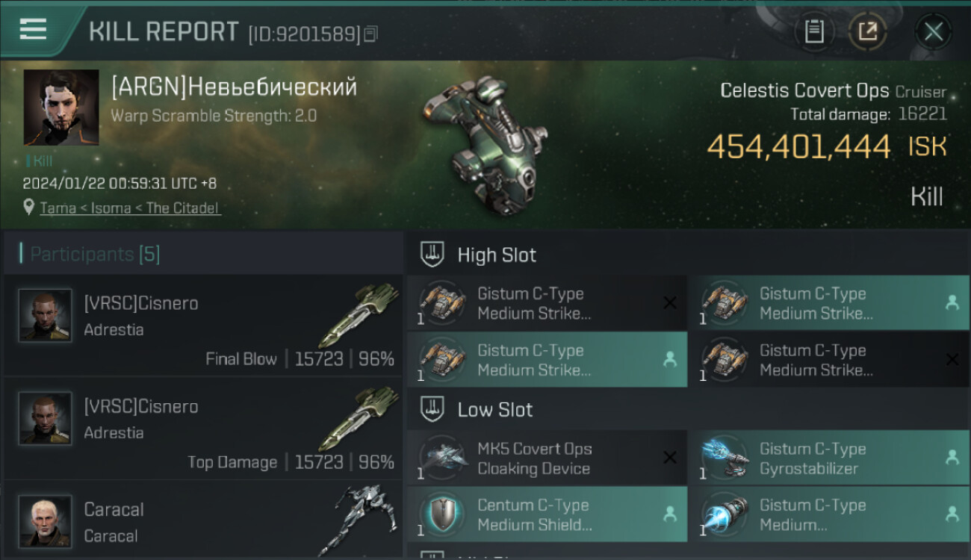Open the clipboard report icon
The image size is (971, 560).
pyautogui.click(x=814, y=32)
